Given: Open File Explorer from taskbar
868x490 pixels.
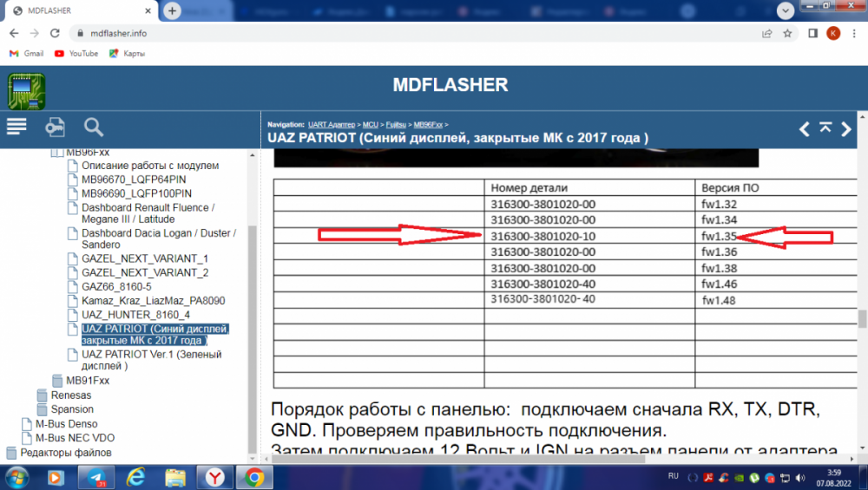Looking at the screenshot, I should click(x=175, y=477).
